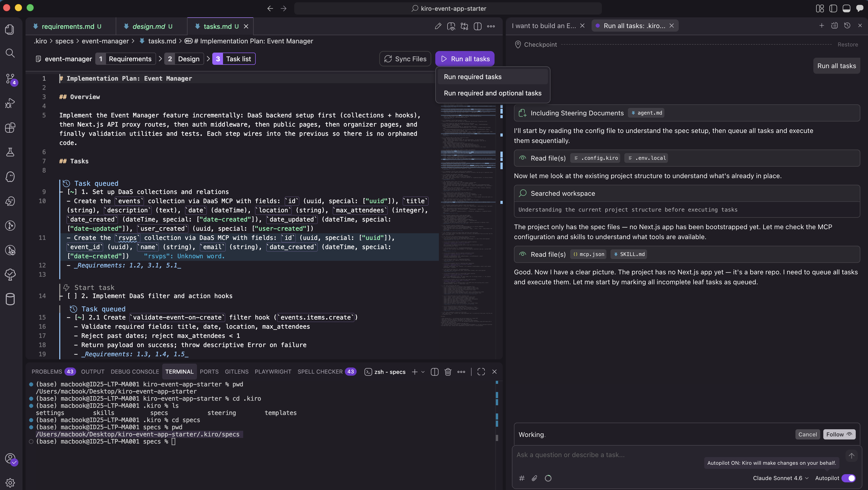
Task: Open terminal panel more actions ellipsis
Action: pyautogui.click(x=461, y=372)
